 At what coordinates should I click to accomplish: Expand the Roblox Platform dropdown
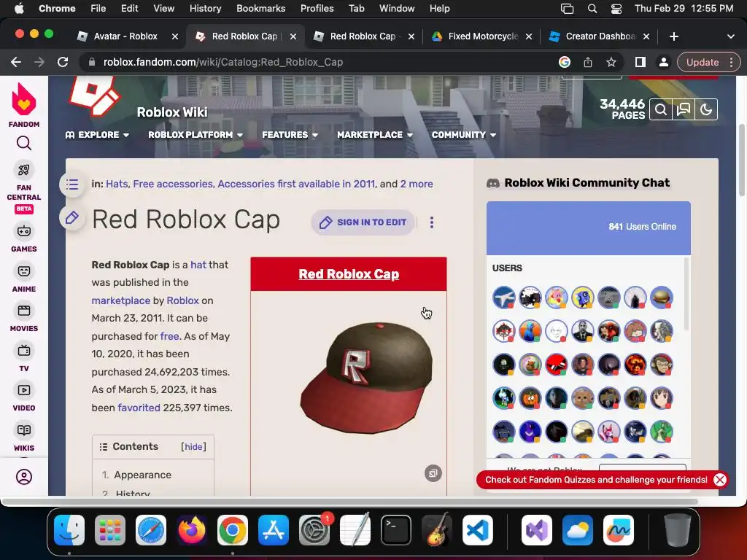(196, 135)
